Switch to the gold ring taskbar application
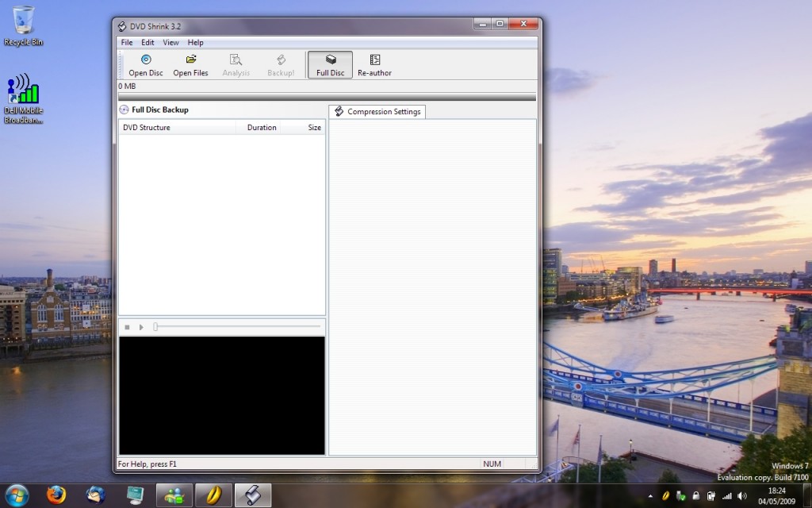812x508 pixels. pyautogui.click(x=214, y=495)
